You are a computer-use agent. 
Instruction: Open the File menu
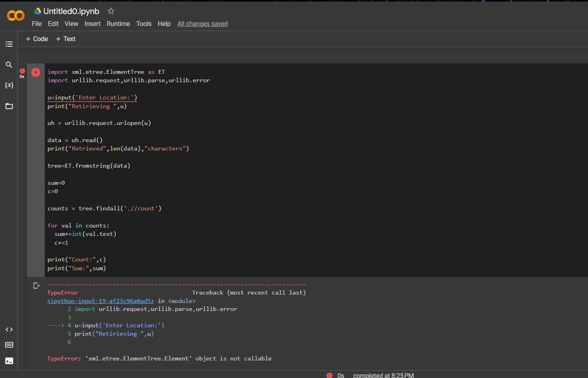(36, 24)
